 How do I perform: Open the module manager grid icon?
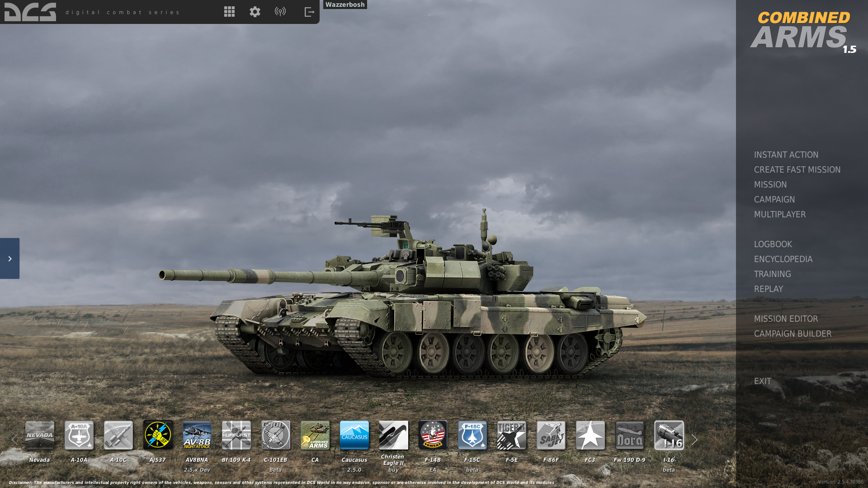pos(229,12)
